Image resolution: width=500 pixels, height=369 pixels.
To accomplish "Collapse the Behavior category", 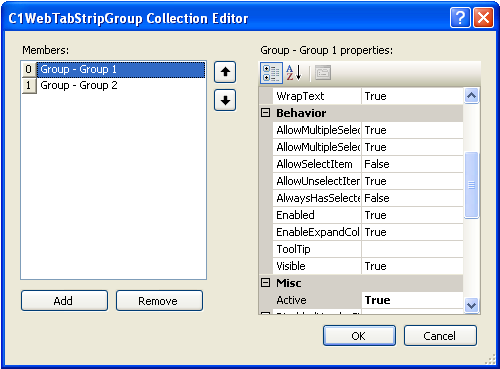I will (x=265, y=113).
